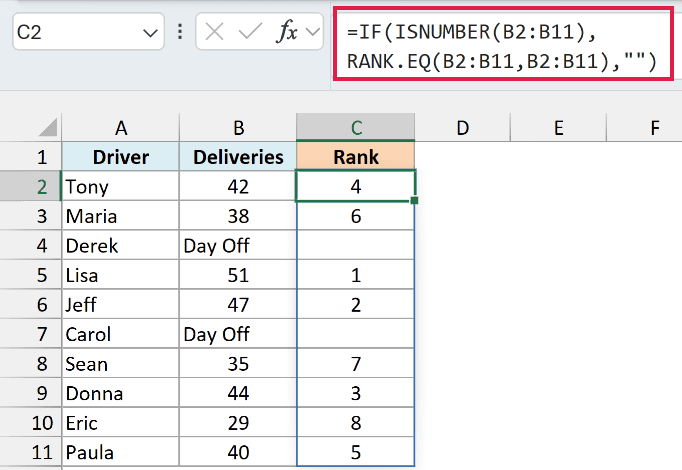This screenshot has width=682, height=470.
Task: Click Sean's deliveries value 35
Action: pos(238,363)
